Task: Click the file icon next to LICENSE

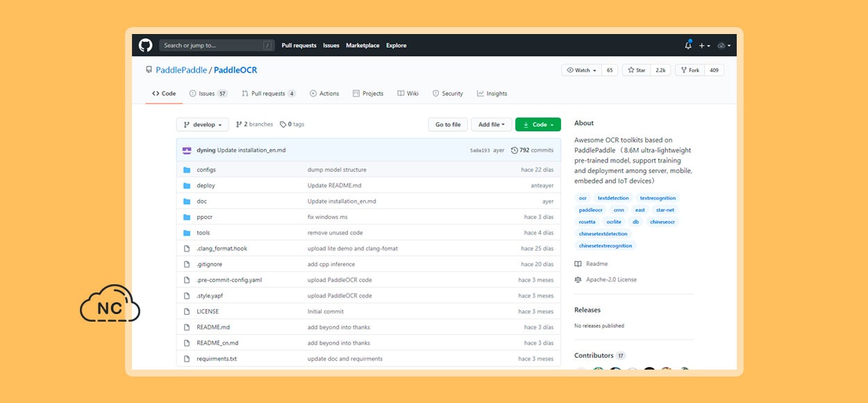Action: point(187,311)
